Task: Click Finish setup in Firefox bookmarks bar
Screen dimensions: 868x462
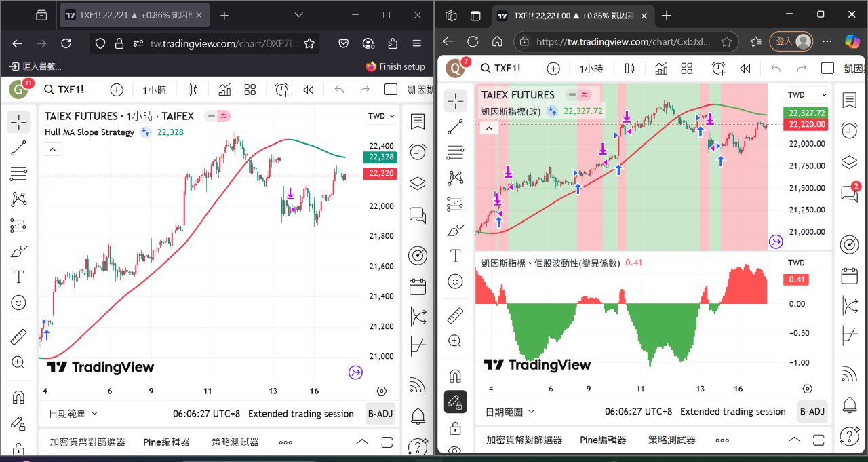Action: [x=395, y=66]
